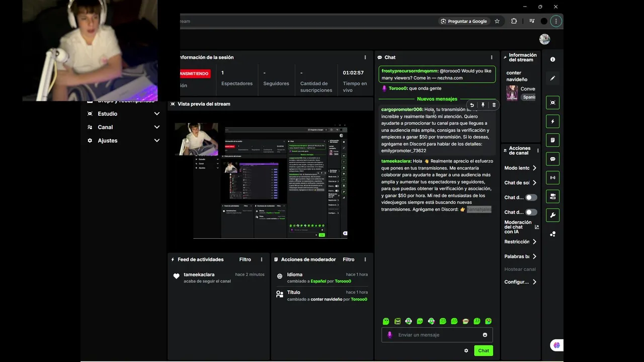This screenshot has height=362, width=644.
Task: Open Feed de actividades three-dot menu
Action: [x=262, y=259]
